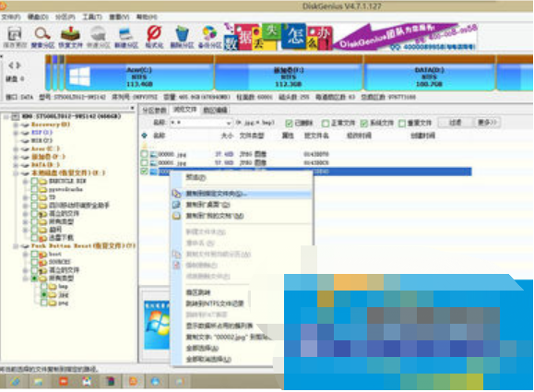Viewport: 534px width, 392px height.
Task: Click the image icon of 00000.jpg
Action: (154, 154)
